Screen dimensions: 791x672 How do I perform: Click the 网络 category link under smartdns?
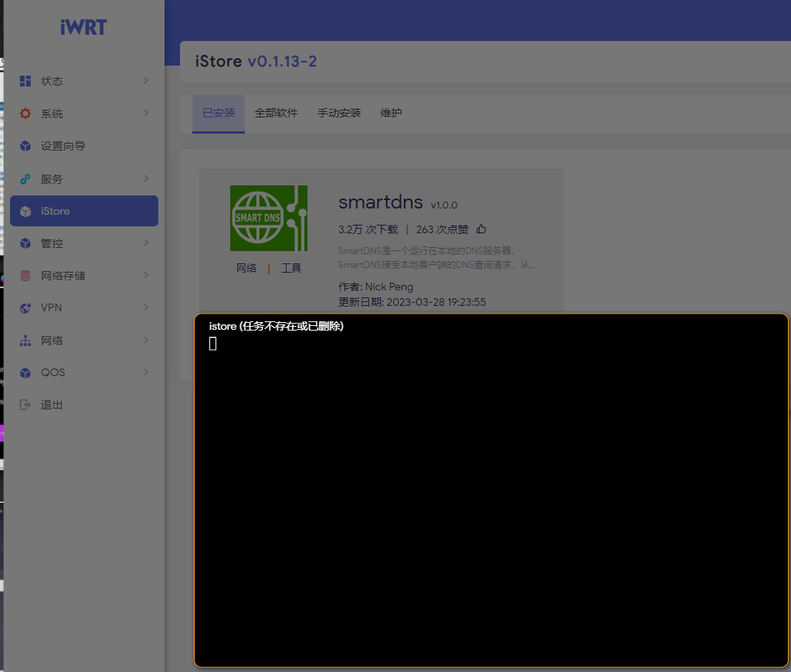tap(246, 267)
